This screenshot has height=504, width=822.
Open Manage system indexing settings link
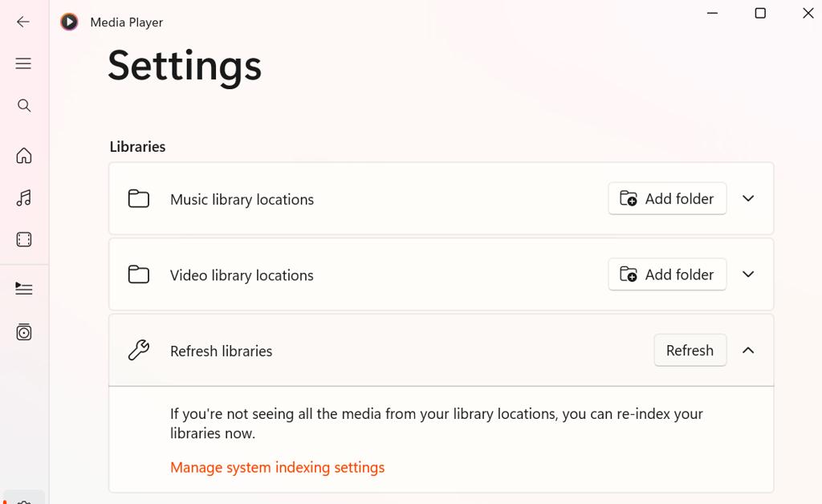[x=277, y=467]
